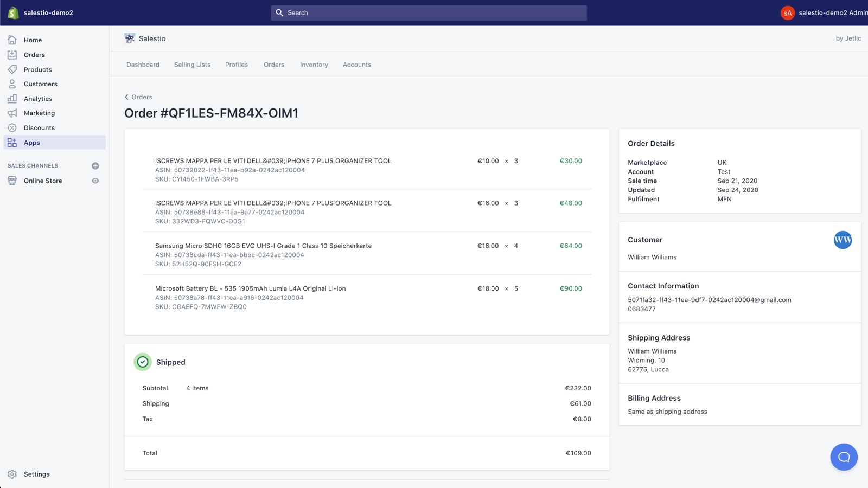Add a new sales channel with the plus
Viewport: 868px width, 488px height.
click(95, 166)
